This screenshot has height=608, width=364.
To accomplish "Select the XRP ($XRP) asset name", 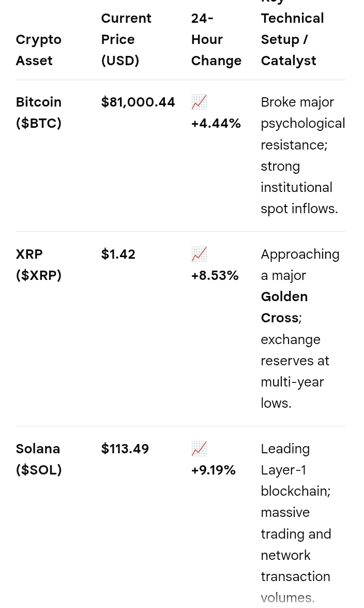I will [39, 264].
